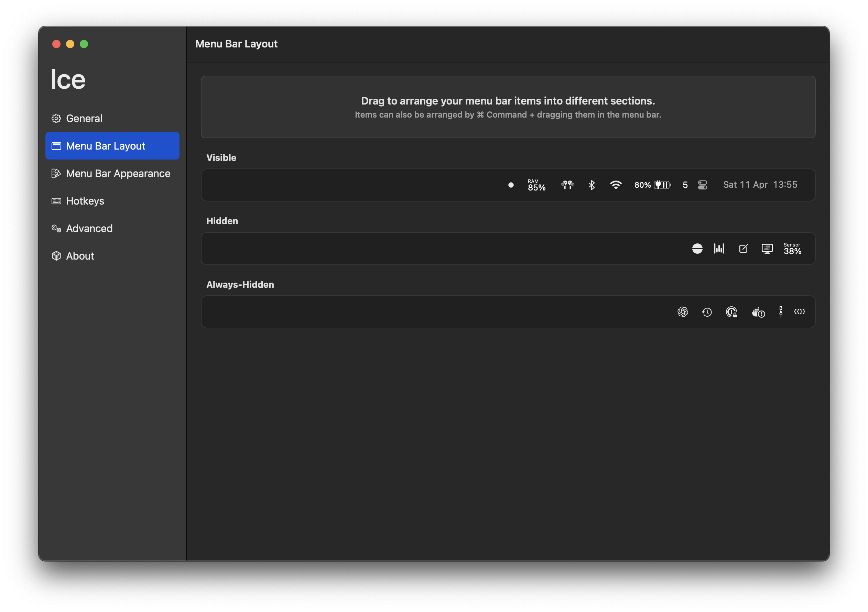The width and height of the screenshot is (868, 612).
Task: Switch to Menu Bar Appearance pane
Action: [x=118, y=174]
